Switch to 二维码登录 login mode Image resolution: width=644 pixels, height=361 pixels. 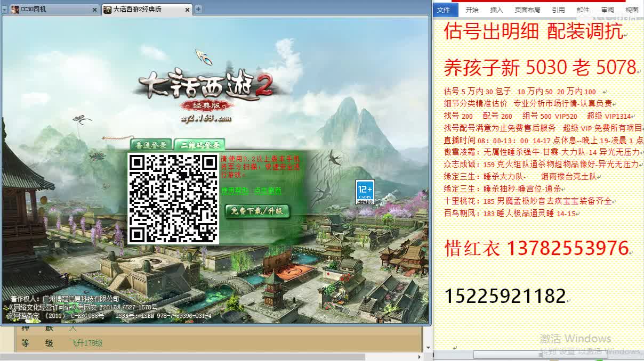tap(199, 145)
